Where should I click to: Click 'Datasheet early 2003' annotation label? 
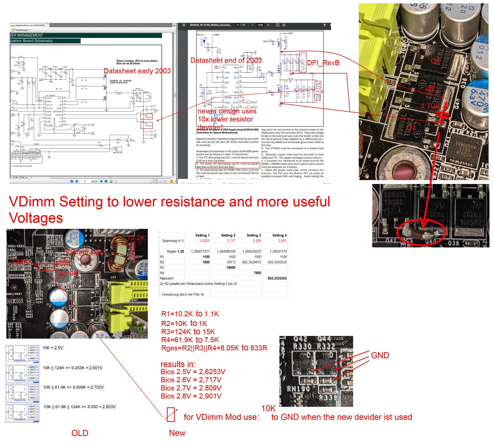tap(137, 71)
